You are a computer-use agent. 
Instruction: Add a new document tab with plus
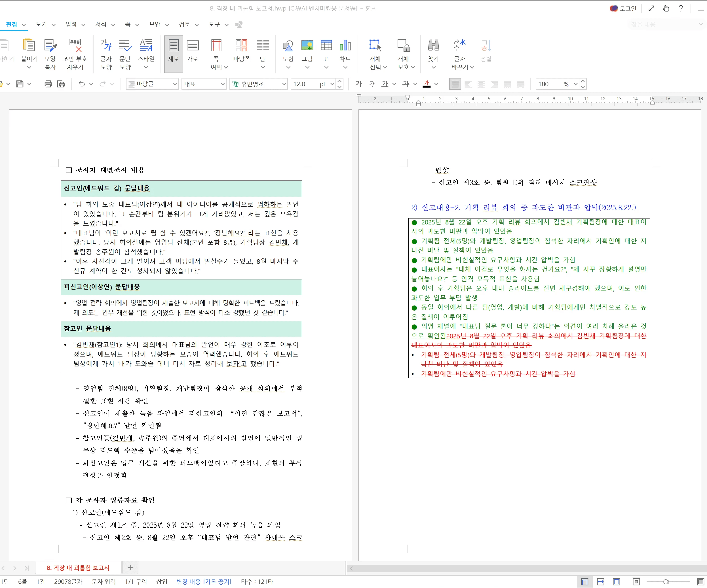[131, 568]
